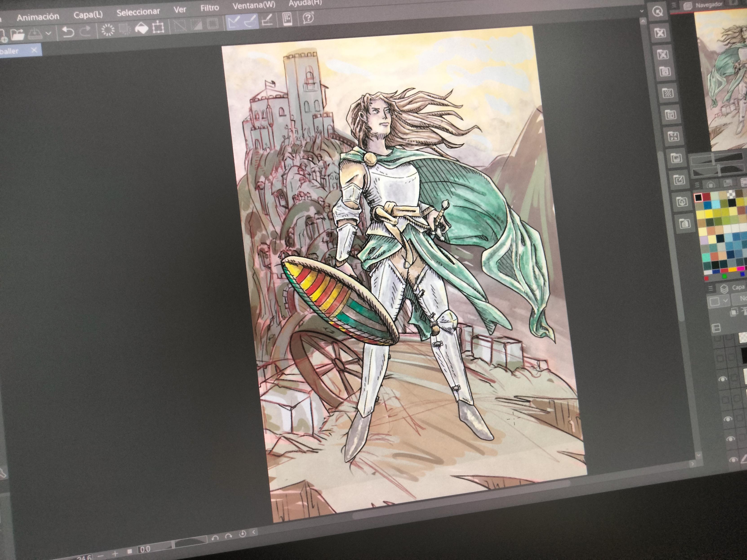This screenshot has height=560, width=747.
Task: Open the Capa panel hamburger menu
Action: pyautogui.click(x=711, y=289)
